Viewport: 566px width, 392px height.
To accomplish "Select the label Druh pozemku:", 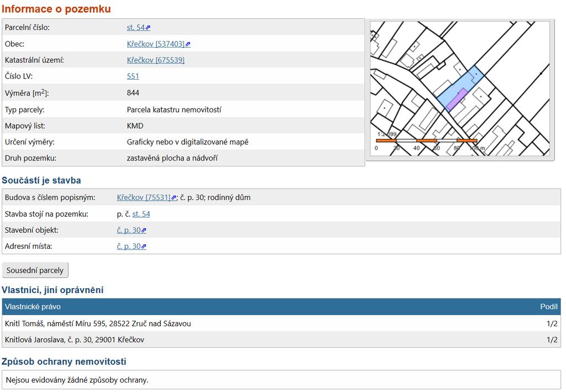I will point(30,158).
